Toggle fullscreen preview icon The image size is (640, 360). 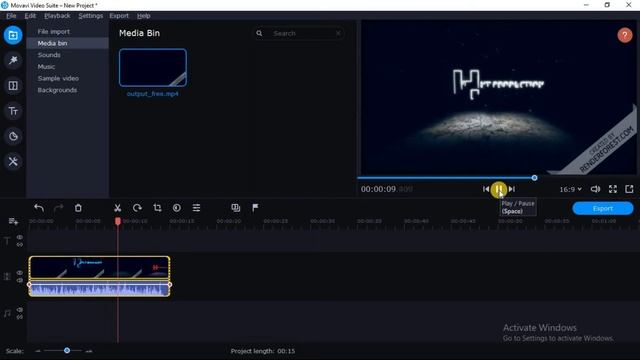(613, 189)
